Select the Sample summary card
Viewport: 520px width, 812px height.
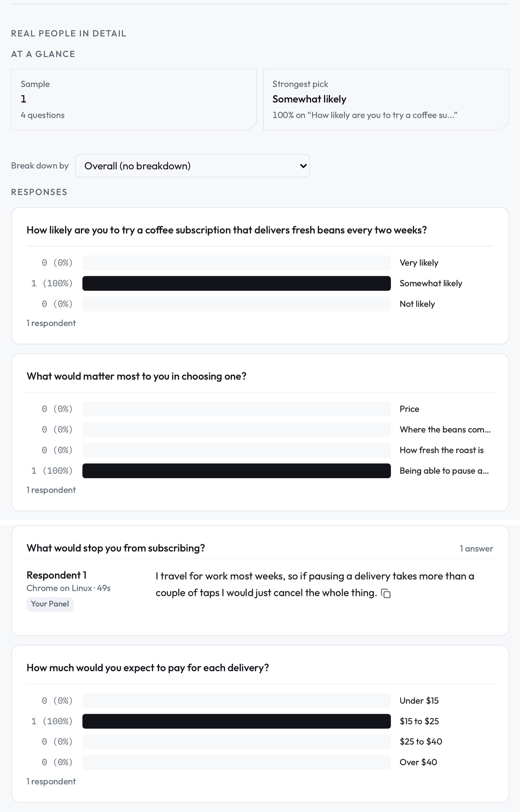coord(134,100)
